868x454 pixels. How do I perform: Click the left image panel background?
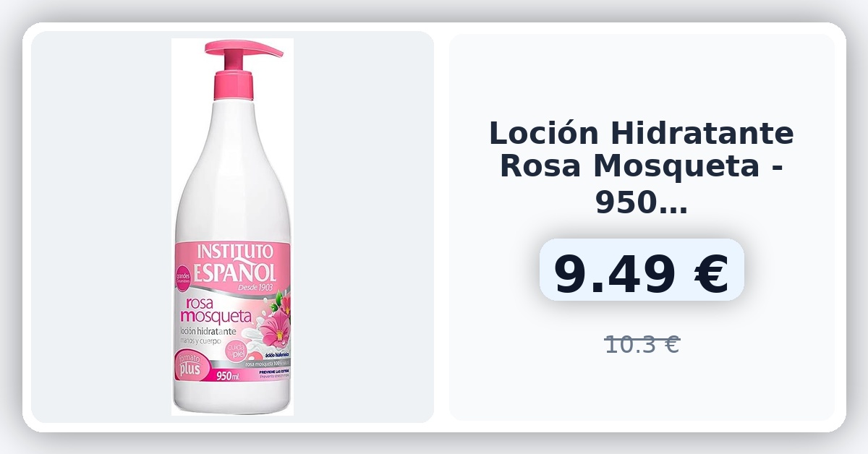pos(101,227)
